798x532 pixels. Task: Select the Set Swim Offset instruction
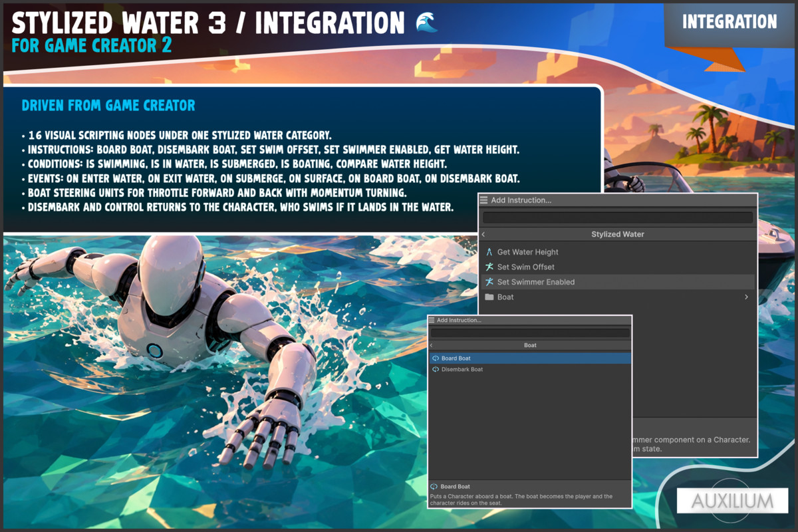(618, 267)
